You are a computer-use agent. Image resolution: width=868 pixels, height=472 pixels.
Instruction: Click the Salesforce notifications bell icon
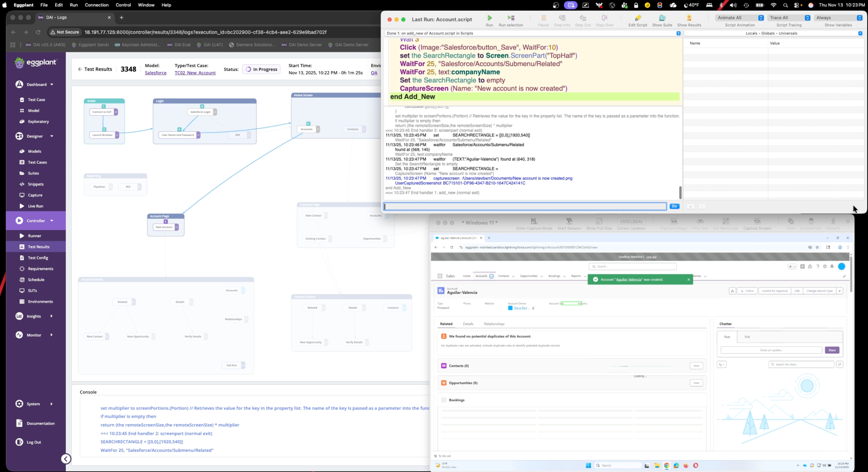pos(832,266)
